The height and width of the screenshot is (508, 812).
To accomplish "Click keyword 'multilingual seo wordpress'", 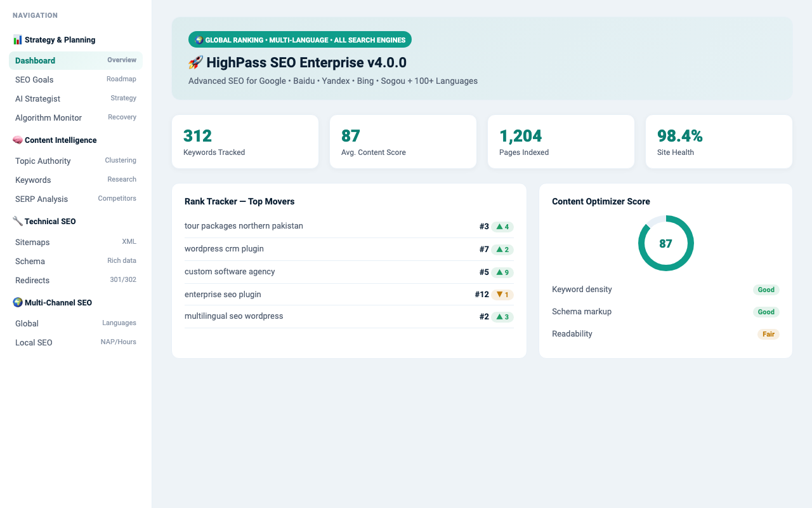I will 233,316.
